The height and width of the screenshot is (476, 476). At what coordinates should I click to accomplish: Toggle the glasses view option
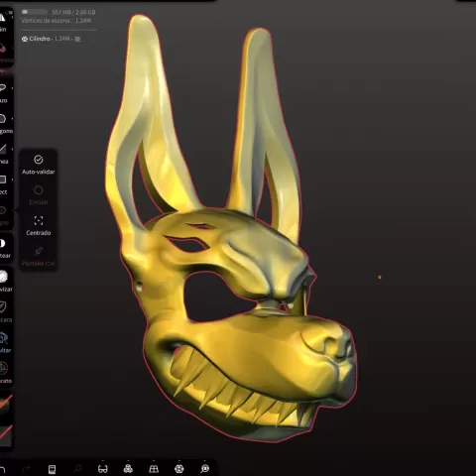pos(103,469)
